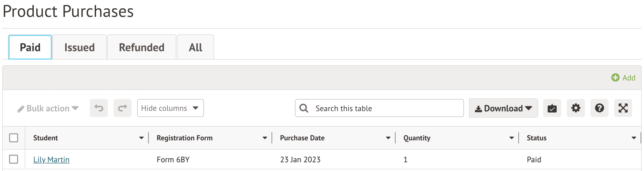Select the All tab
Screen dimensions: 644x171
click(x=196, y=47)
